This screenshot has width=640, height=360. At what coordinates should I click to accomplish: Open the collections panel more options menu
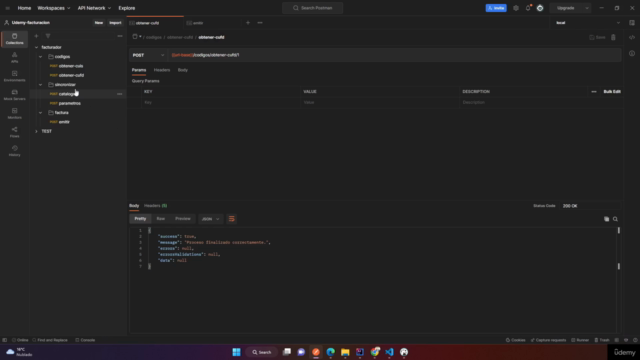tap(120, 36)
